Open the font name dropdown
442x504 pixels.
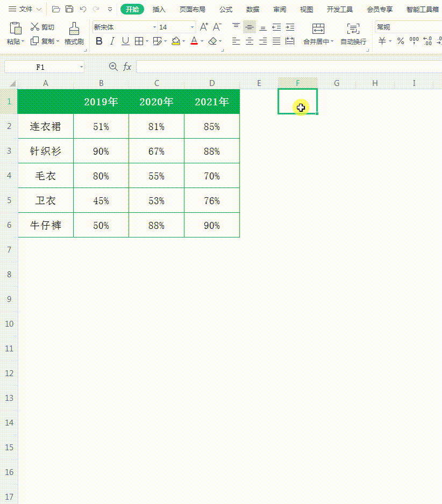154,27
